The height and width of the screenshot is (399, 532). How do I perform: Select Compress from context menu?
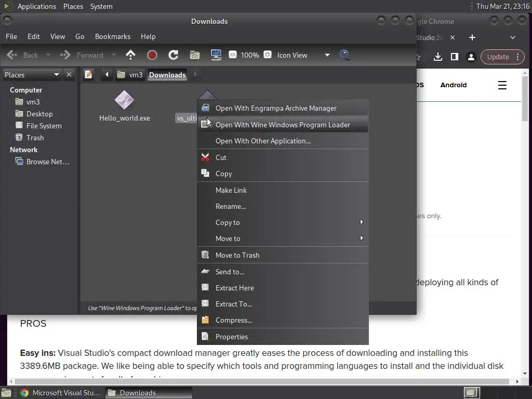click(x=283, y=320)
